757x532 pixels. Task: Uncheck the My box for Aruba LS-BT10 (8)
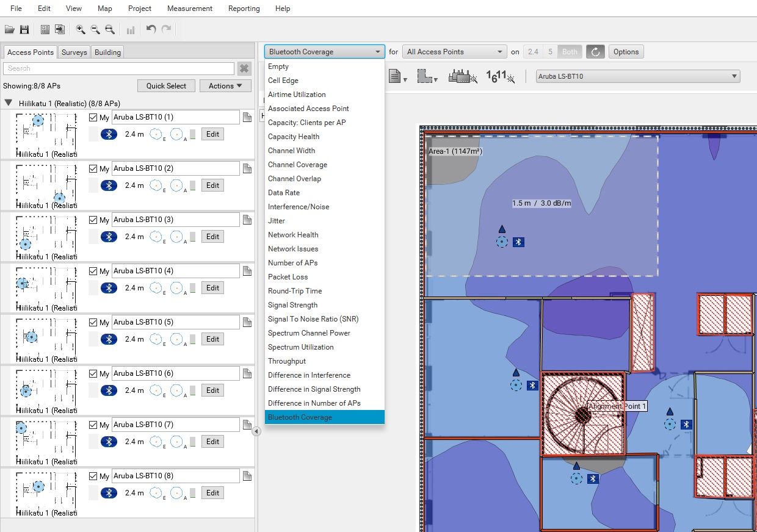coord(93,476)
